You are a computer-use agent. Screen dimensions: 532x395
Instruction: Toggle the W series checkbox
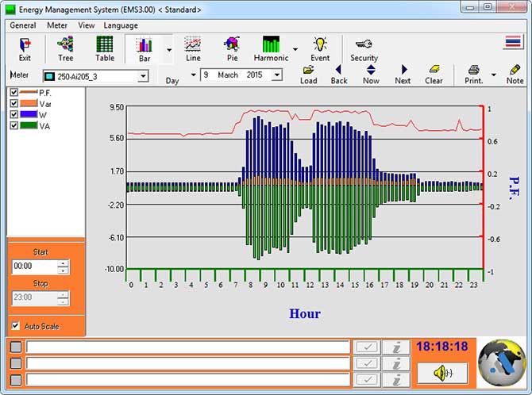tap(14, 114)
